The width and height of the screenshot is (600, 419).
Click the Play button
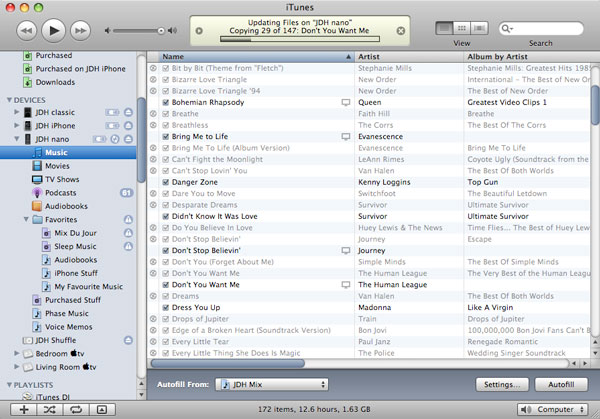[x=54, y=30]
